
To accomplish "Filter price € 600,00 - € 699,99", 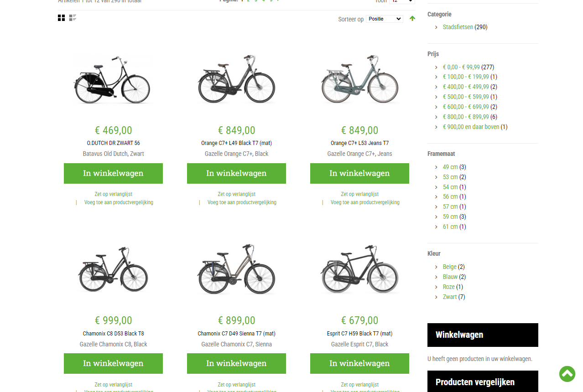I will click(466, 107).
